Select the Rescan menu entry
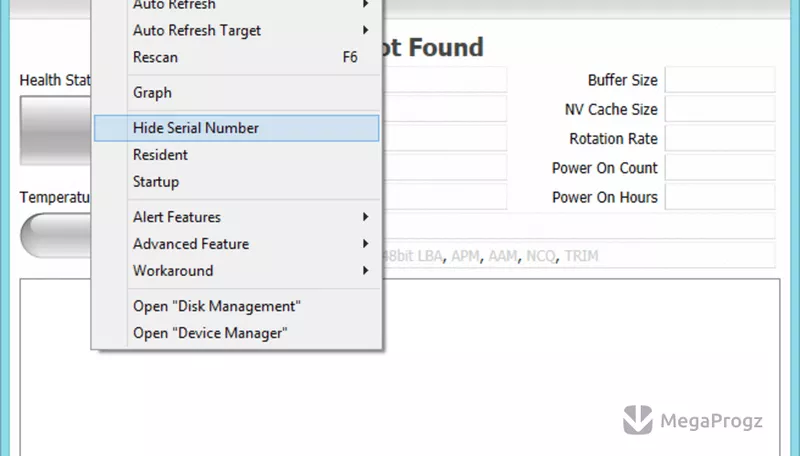The width and height of the screenshot is (800, 456). (237, 57)
